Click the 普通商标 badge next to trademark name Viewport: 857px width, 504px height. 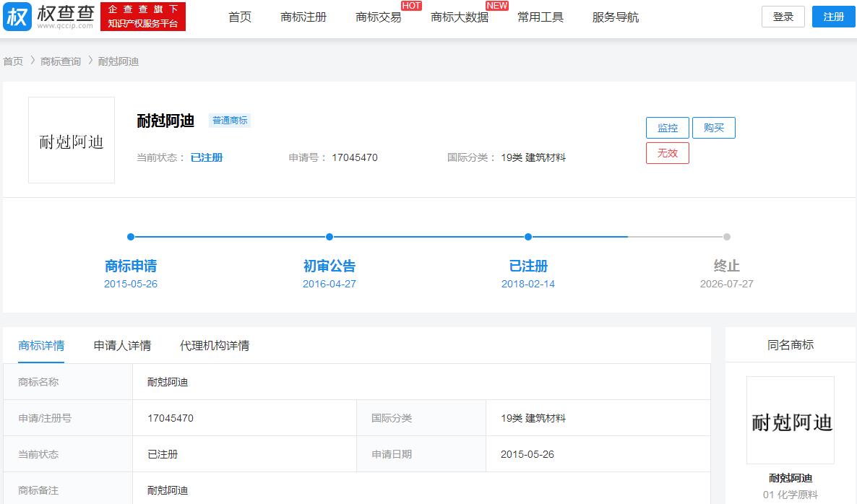230,121
